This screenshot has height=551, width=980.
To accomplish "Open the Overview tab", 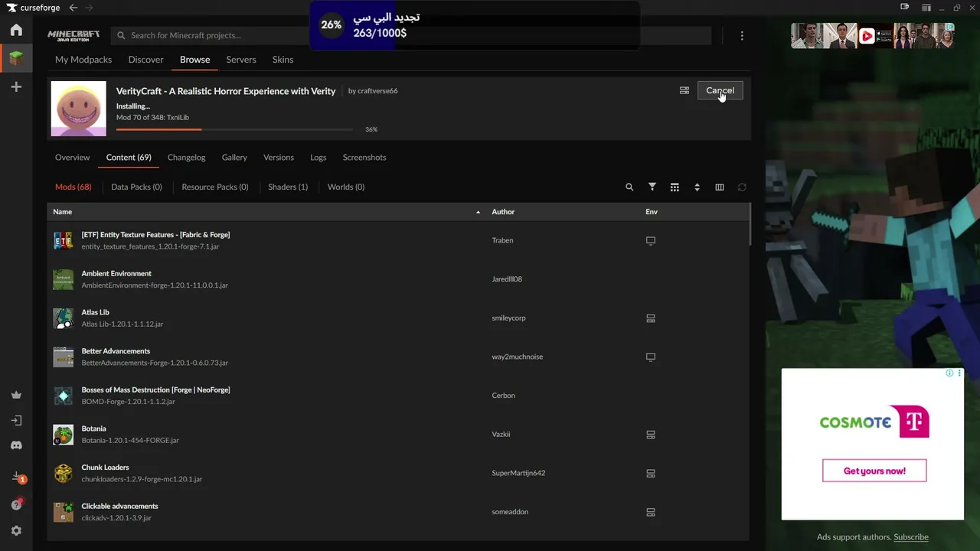I will tap(73, 158).
